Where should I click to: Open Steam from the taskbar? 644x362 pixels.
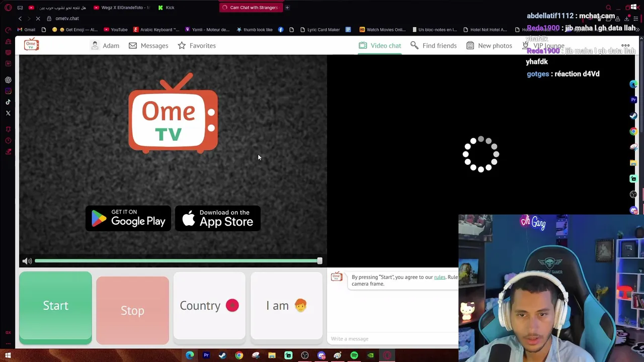222,355
